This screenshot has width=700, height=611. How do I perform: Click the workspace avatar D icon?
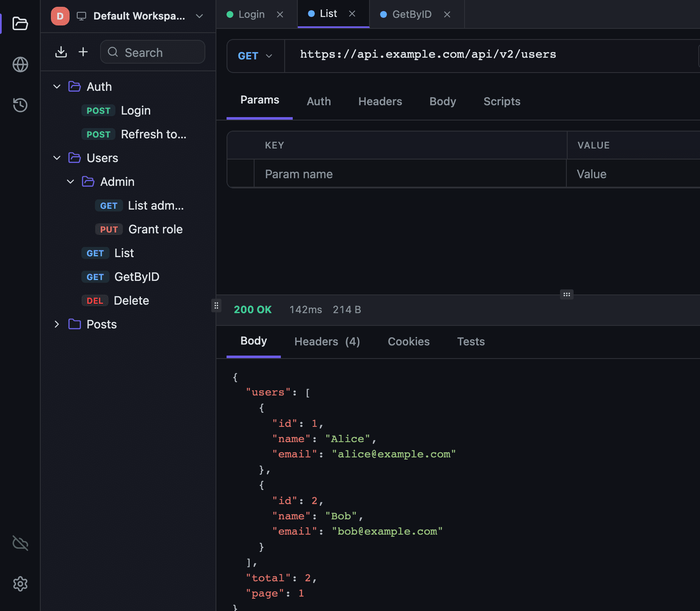60,16
